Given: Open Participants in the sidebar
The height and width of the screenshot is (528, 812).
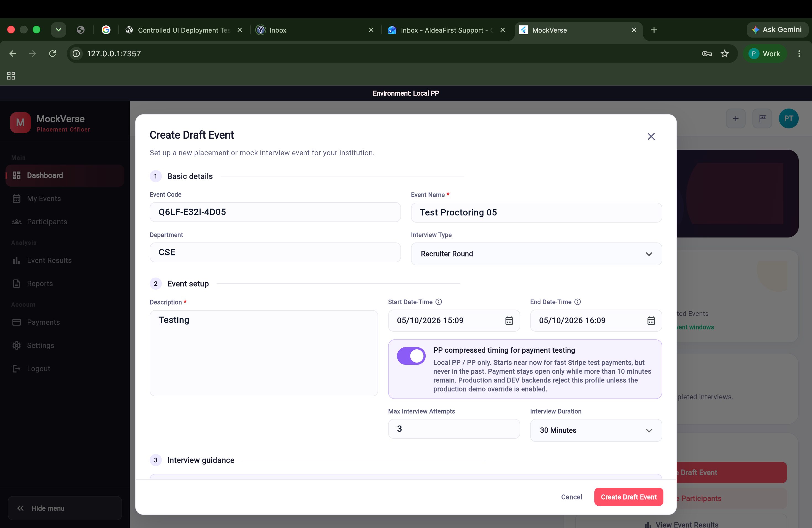Looking at the screenshot, I should click(x=65, y=222).
